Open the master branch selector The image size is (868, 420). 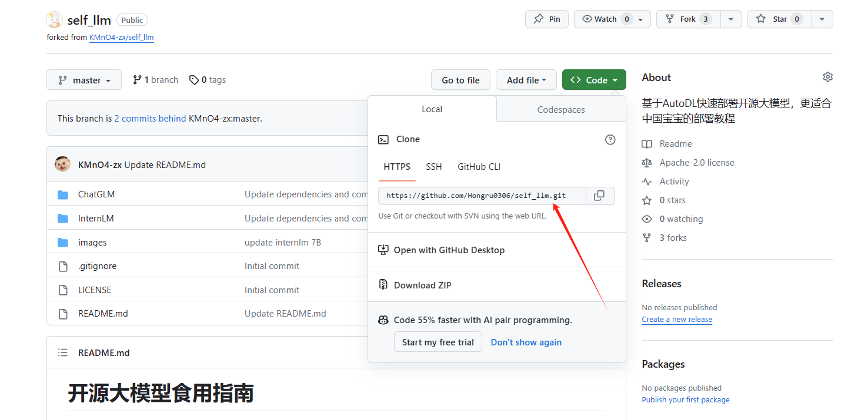[x=84, y=80]
